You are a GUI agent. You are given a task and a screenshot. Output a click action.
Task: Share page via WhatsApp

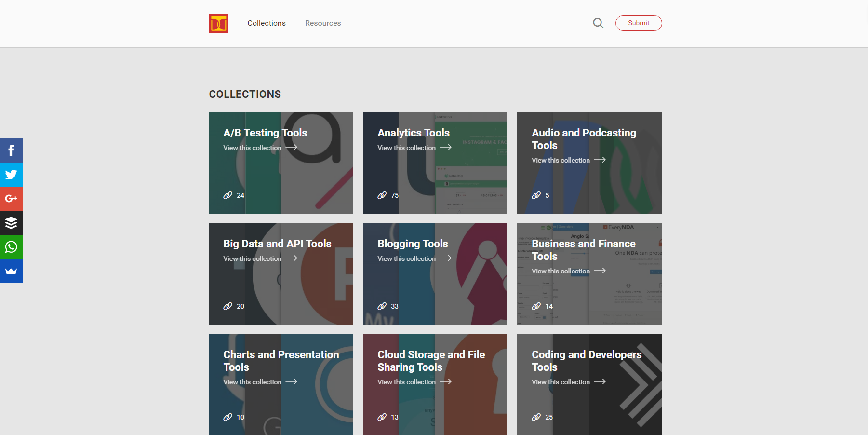[12, 247]
